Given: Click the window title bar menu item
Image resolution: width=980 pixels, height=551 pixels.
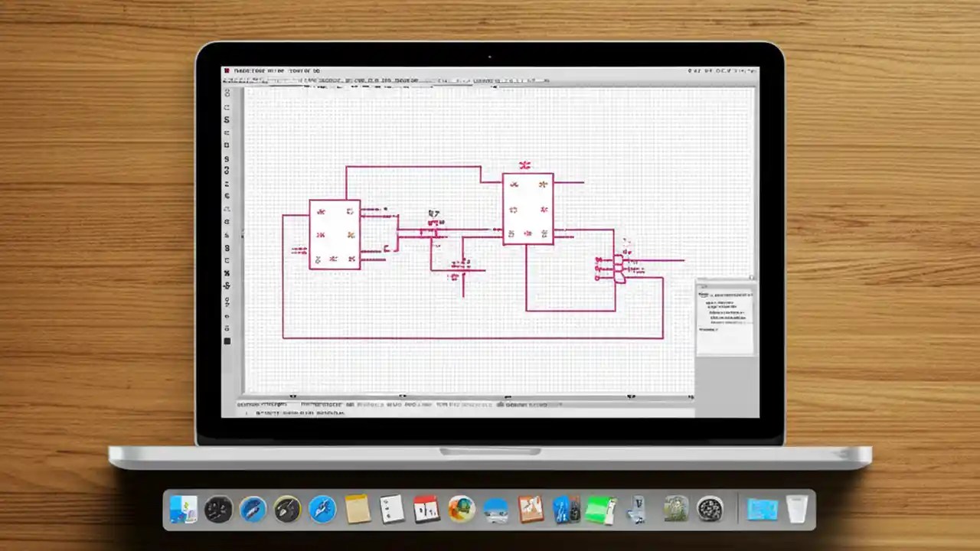Looking at the screenshot, I should click(268, 70).
